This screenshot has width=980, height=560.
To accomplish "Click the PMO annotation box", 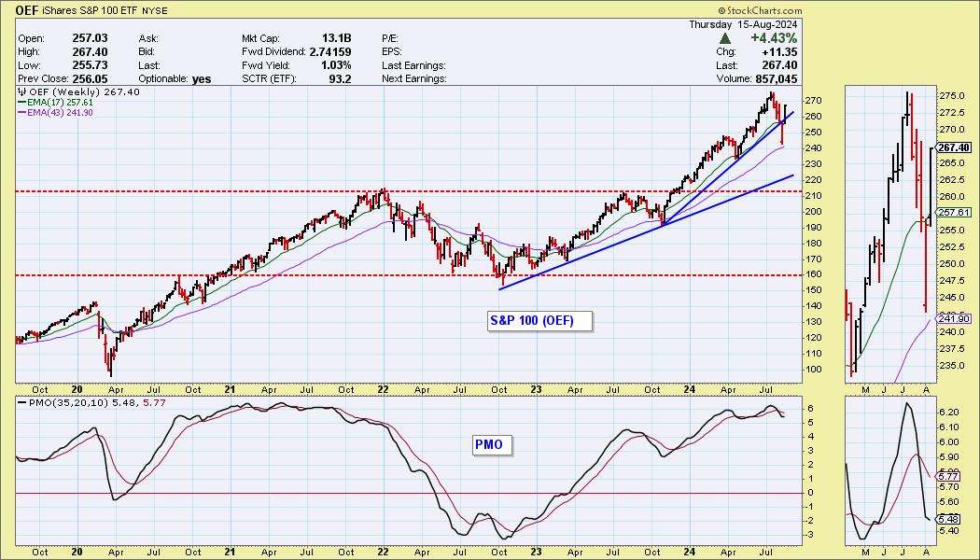I will click(492, 445).
